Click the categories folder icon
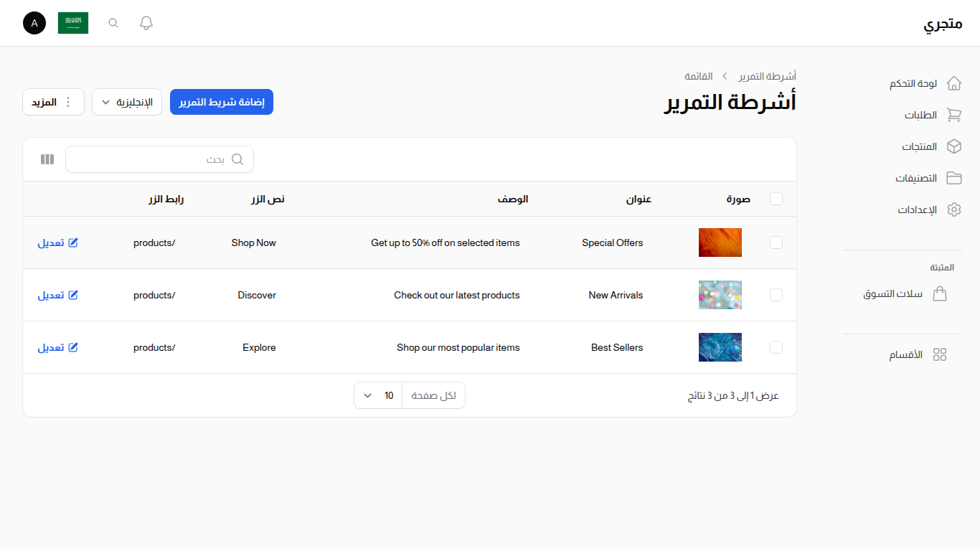Screen dimensions: 980x551 point(954,177)
